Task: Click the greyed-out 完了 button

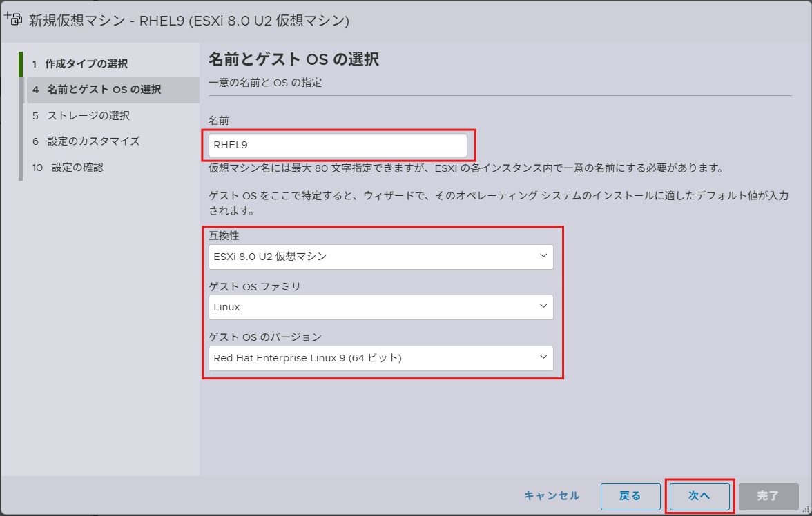Action: (768, 496)
